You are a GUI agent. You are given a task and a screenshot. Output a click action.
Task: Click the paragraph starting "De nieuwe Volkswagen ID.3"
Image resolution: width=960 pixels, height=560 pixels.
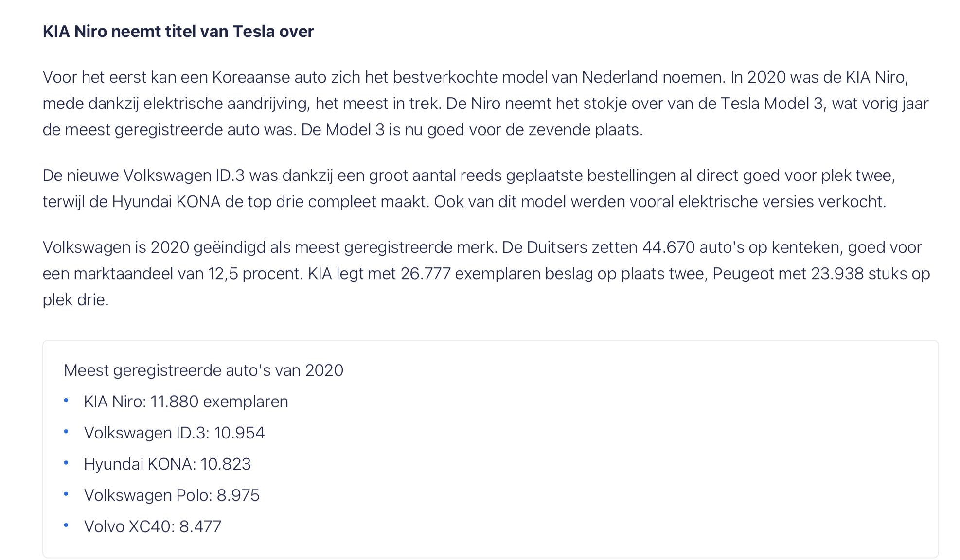click(469, 189)
